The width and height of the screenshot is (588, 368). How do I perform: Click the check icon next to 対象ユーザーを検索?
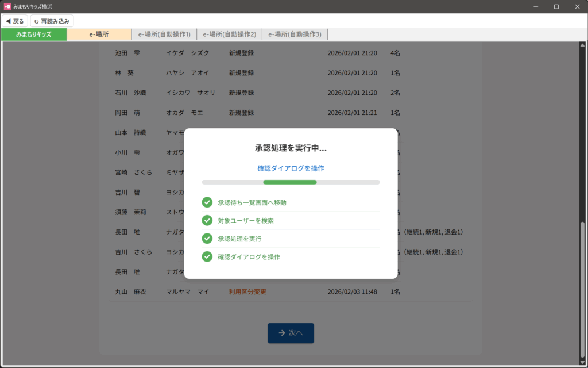point(207,220)
